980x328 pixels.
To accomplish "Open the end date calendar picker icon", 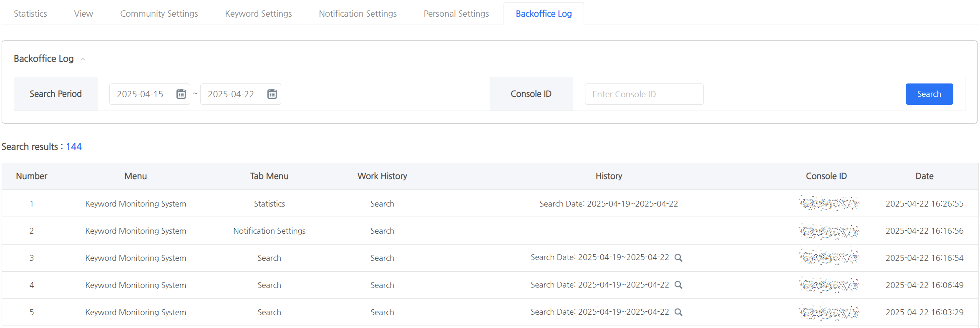I will 272,94.
